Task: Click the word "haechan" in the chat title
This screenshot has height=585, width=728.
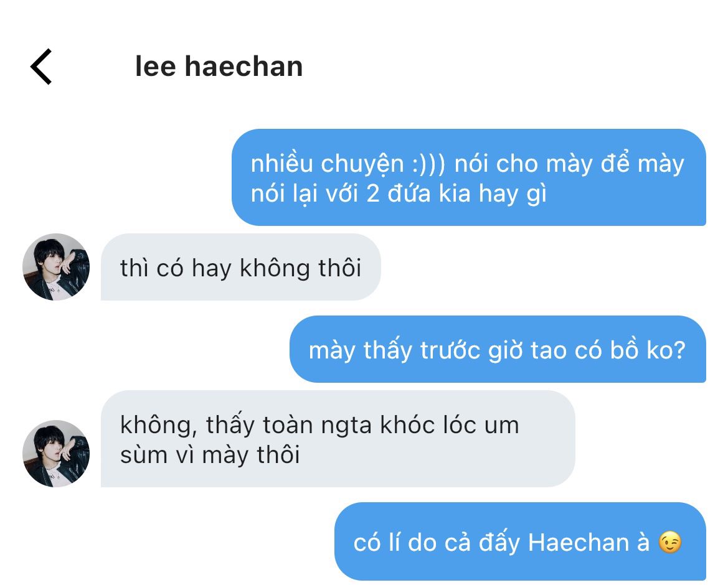Action: (x=243, y=67)
